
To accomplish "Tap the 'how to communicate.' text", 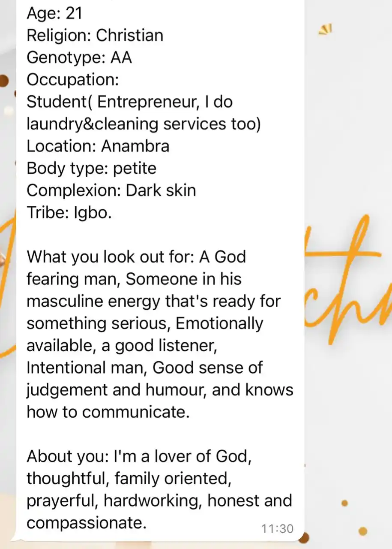I will click(x=108, y=412).
